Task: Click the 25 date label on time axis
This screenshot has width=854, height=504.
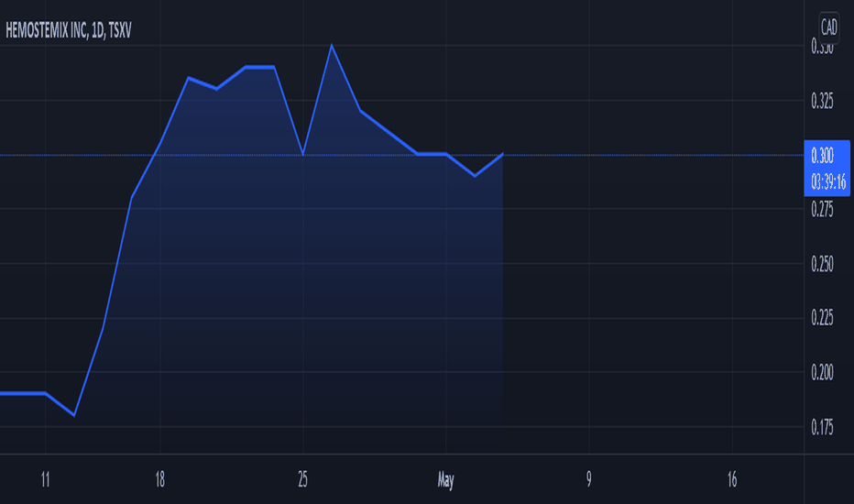Action: [302, 479]
